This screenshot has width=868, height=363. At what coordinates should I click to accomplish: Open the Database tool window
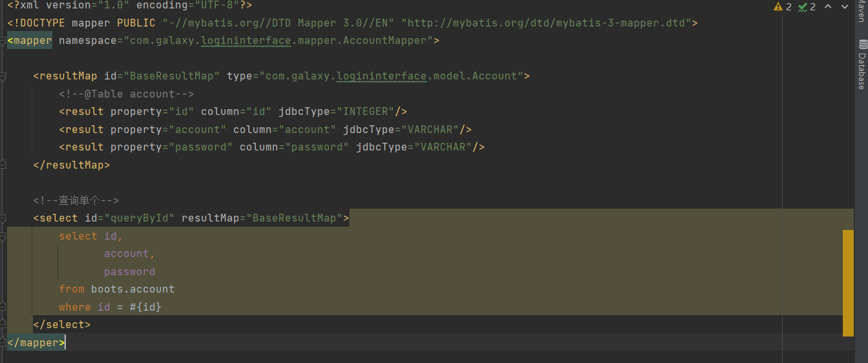click(862, 65)
